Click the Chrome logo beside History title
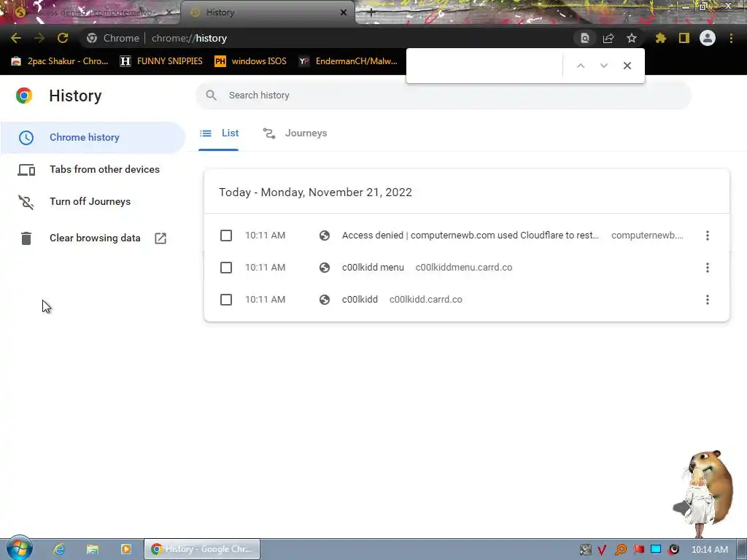 pos(24,96)
